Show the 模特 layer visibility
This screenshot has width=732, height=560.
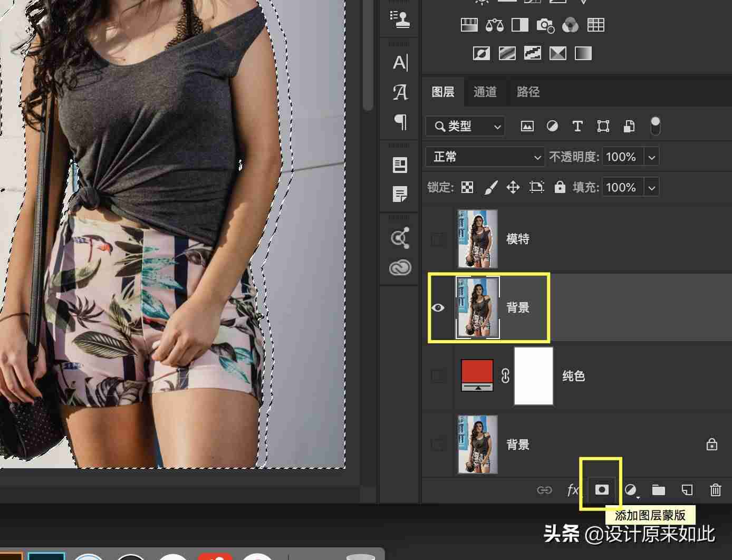pyautogui.click(x=437, y=239)
